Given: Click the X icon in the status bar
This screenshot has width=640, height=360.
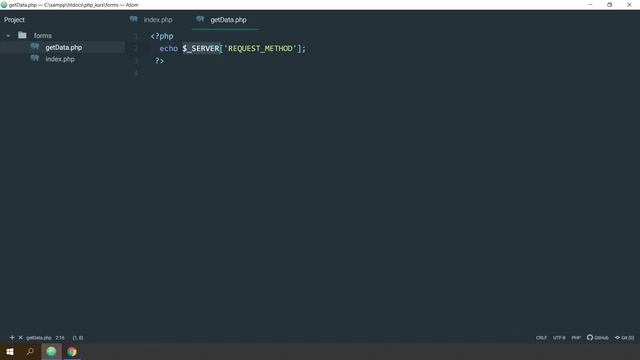Looking at the screenshot, I should click(x=20, y=338).
